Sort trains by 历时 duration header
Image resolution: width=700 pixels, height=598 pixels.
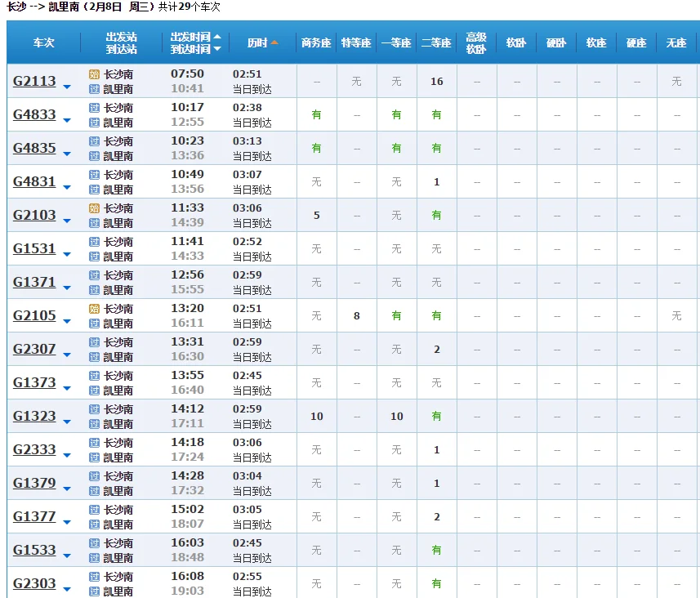[x=258, y=42]
